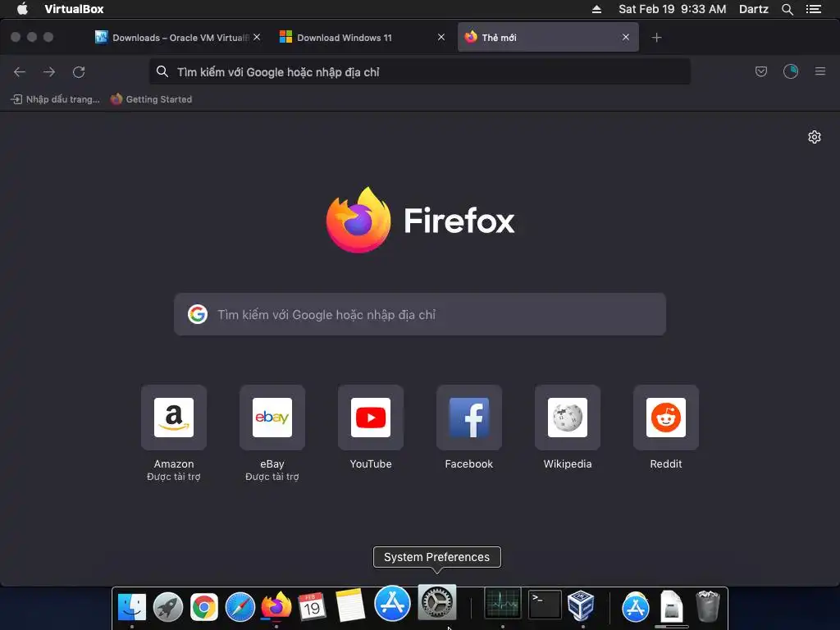The height and width of the screenshot is (630, 840).
Task: Open Safari from the Dock
Action: (x=240, y=606)
